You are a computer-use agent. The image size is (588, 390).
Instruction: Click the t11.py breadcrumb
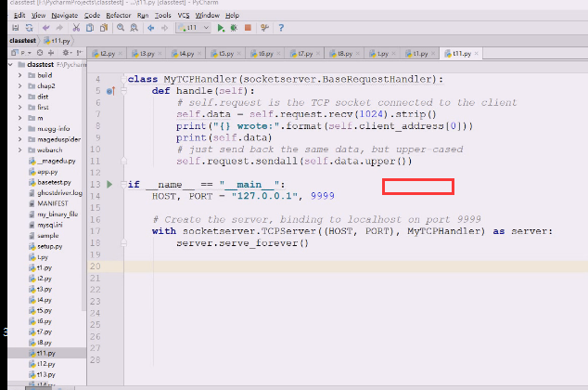[x=57, y=41]
